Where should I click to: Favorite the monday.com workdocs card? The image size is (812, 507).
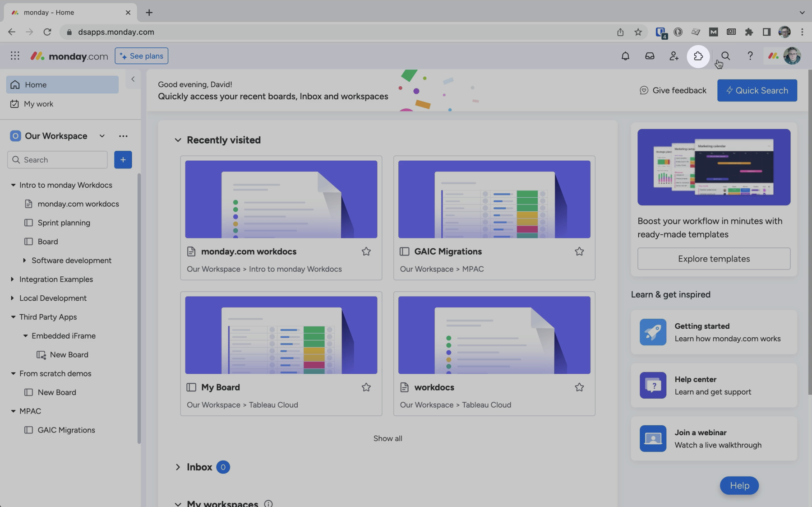[366, 251]
